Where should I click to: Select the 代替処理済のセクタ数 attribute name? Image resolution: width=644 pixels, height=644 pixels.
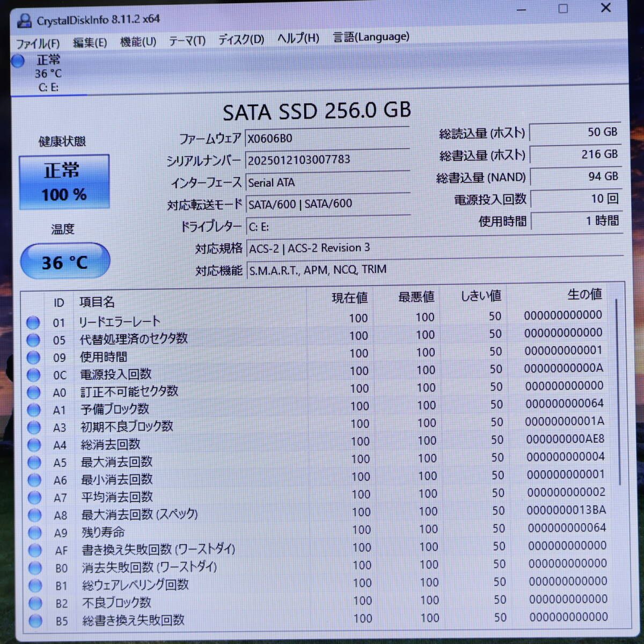coord(134,339)
